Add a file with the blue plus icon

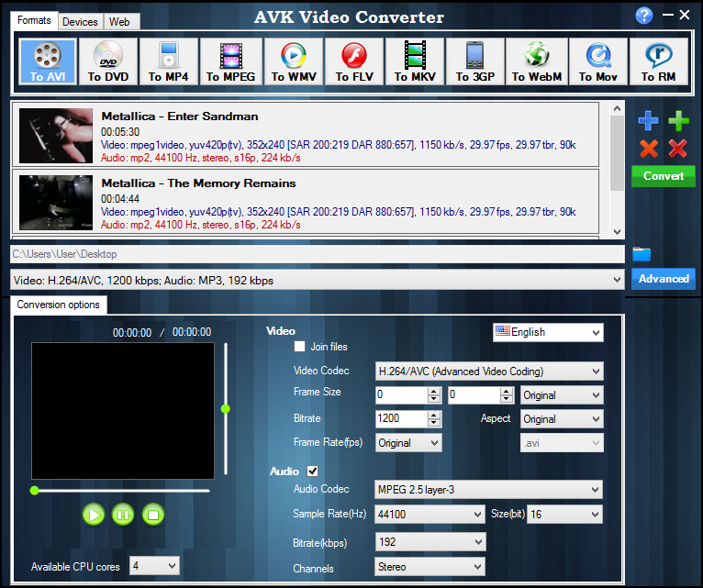click(648, 120)
